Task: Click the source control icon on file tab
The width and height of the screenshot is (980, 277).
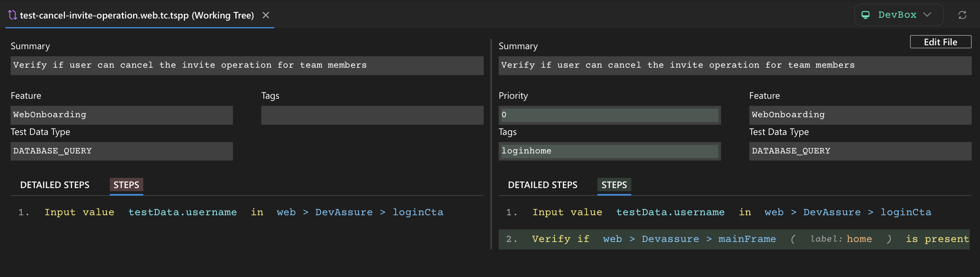Action: coord(12,15)
